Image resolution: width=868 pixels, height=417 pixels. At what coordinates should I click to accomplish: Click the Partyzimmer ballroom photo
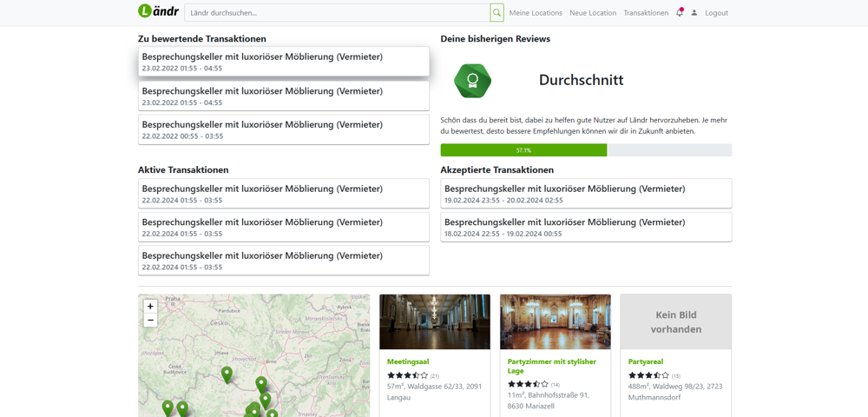556,321
